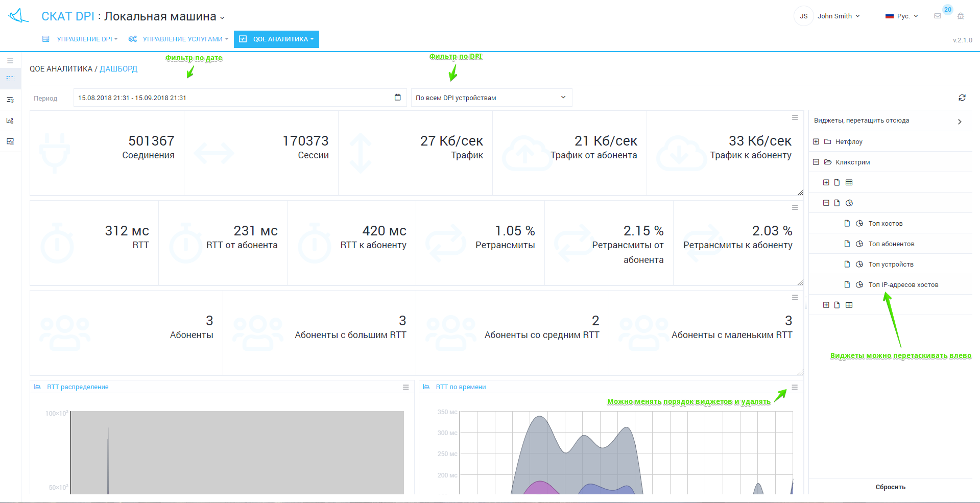Select the Топ абонентов widget item
Image resolution: width=980 pixels, height=503 pixels.
point(891,244)
